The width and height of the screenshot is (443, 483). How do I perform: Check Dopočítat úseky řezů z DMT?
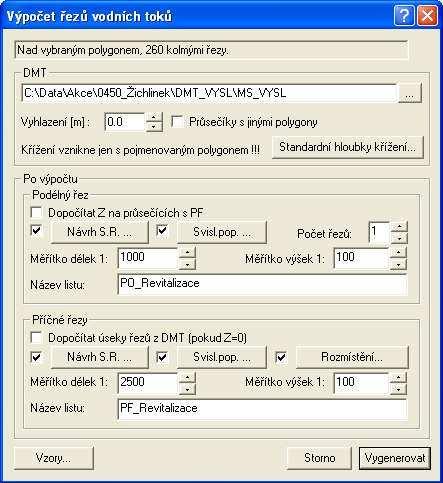click(x=36, y=338)
